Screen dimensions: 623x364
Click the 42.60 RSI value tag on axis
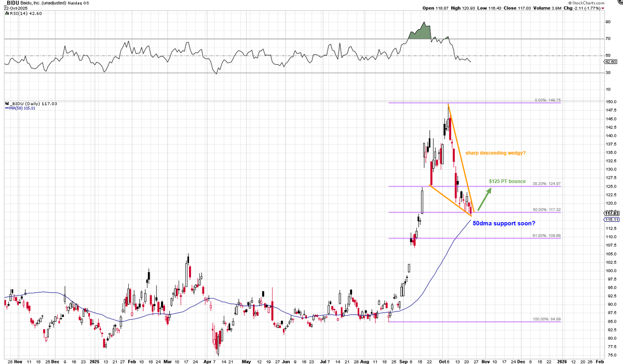tap(610, 62)
